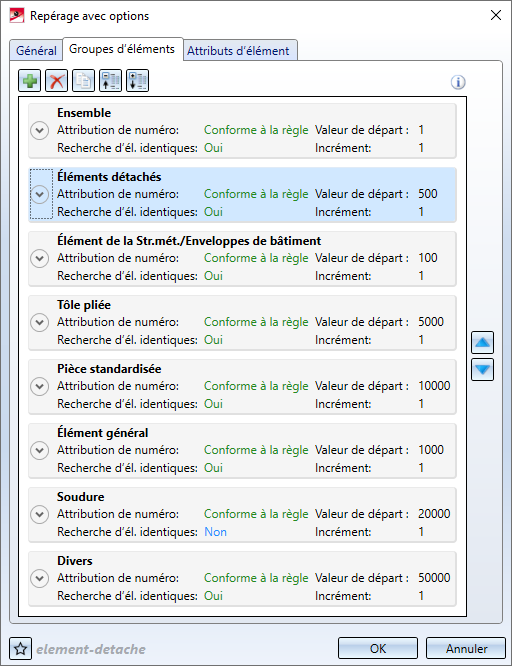Click the application icon in title bar

[17, 16]
